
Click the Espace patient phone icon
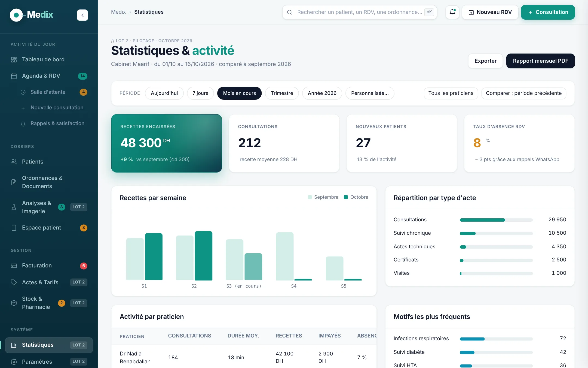point(14,228)
